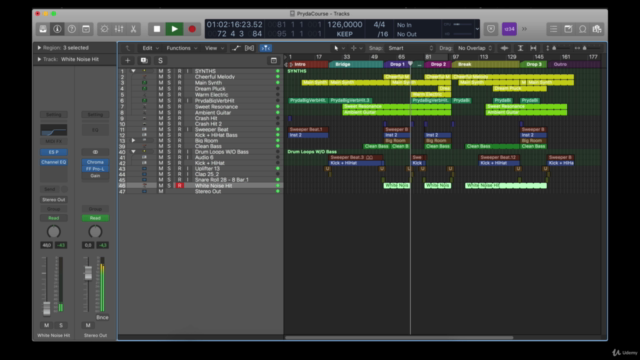Viewport: 640px width, 360px height.
Task: Open the Drag No Overlap dropdown
Action: (475, 48)
